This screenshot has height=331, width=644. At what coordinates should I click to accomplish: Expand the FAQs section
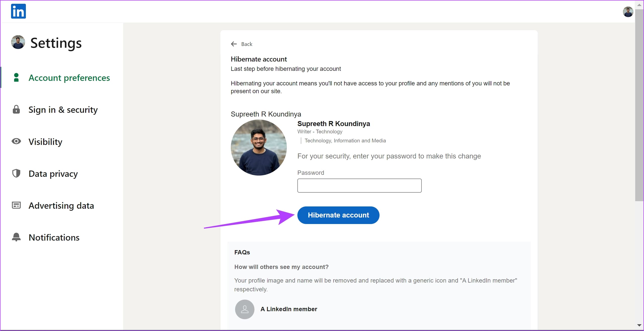click(242, 252)
